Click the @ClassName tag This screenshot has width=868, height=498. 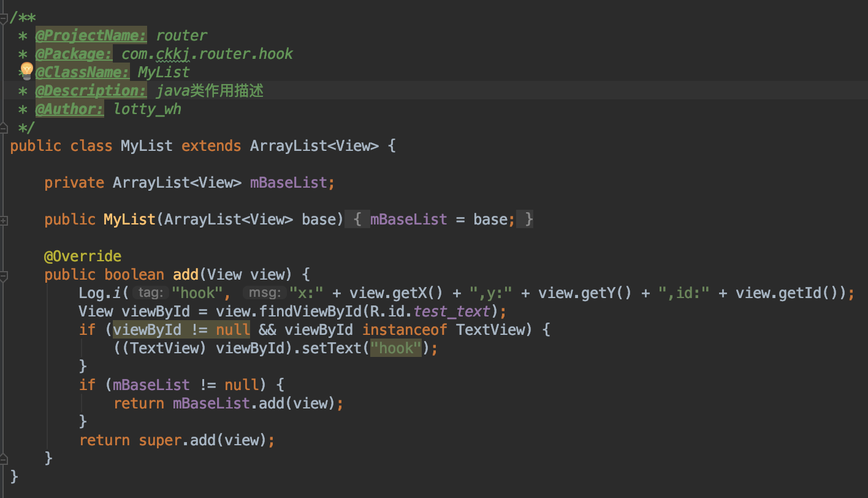[x=82, y=72]
